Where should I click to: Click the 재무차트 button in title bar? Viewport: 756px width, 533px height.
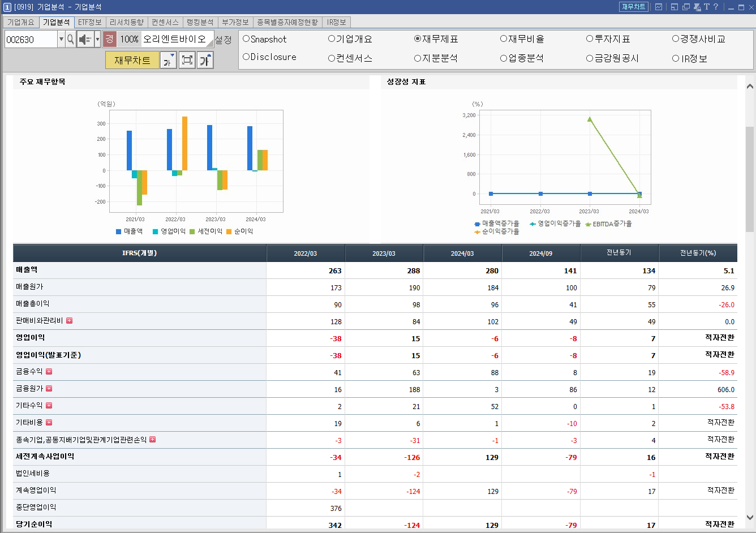point(633,7)
